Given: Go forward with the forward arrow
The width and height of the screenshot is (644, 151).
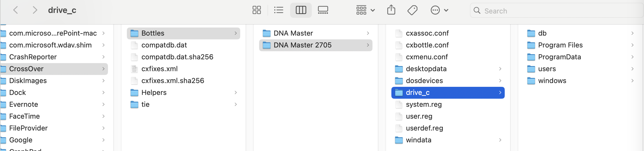Looking at the screenshot, I should (35, 10).
